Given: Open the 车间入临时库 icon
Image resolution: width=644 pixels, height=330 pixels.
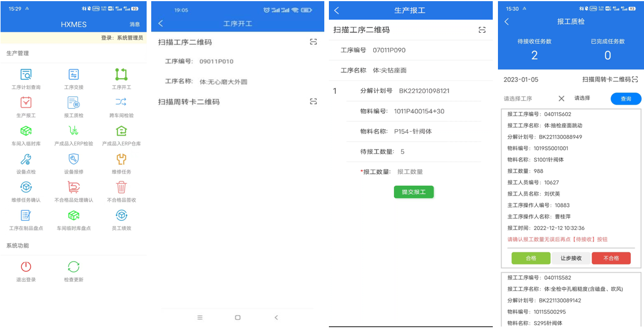Looking at the screenshot, I should 26,131.
